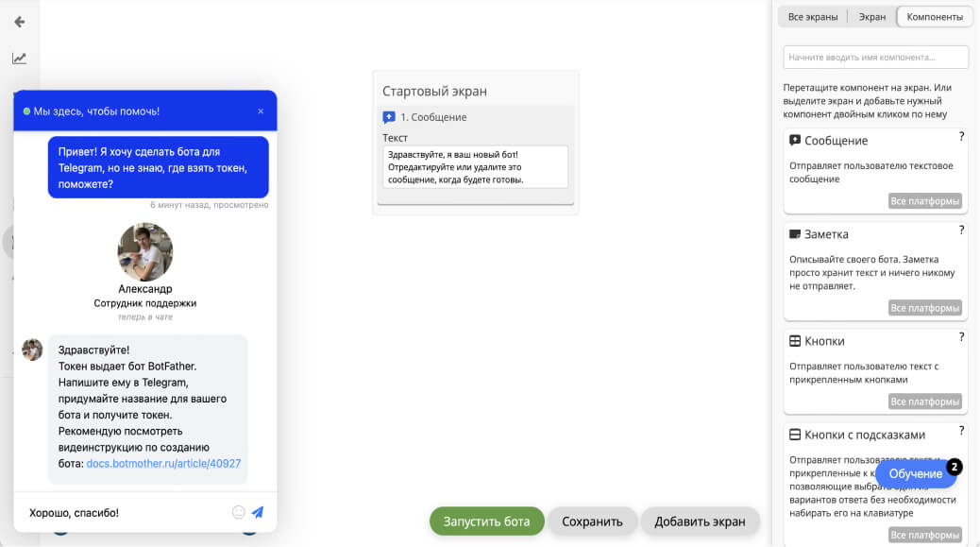Click the Сохранить button

(x=592, y=521)
